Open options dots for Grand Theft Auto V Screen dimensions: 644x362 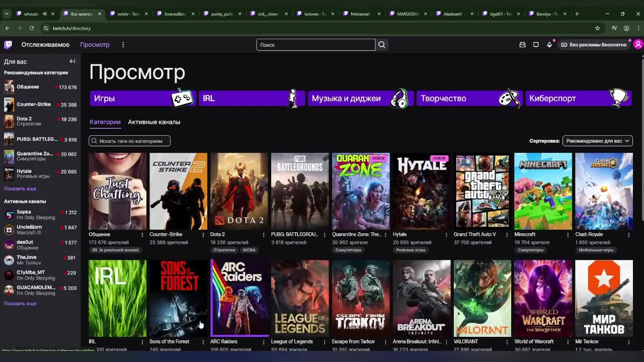tap(507, 235)
